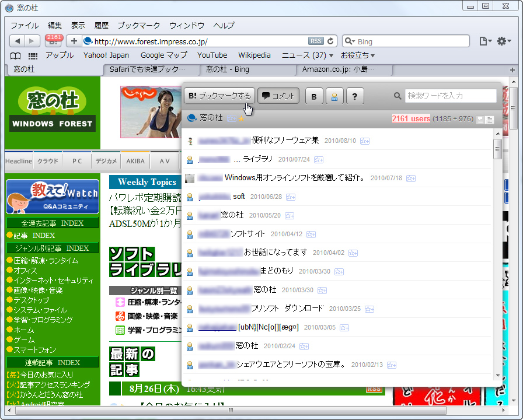Viewport: 523px width, 420px height.
Task: Click the blue B Hatena icon
Action: tap(314, 96)
